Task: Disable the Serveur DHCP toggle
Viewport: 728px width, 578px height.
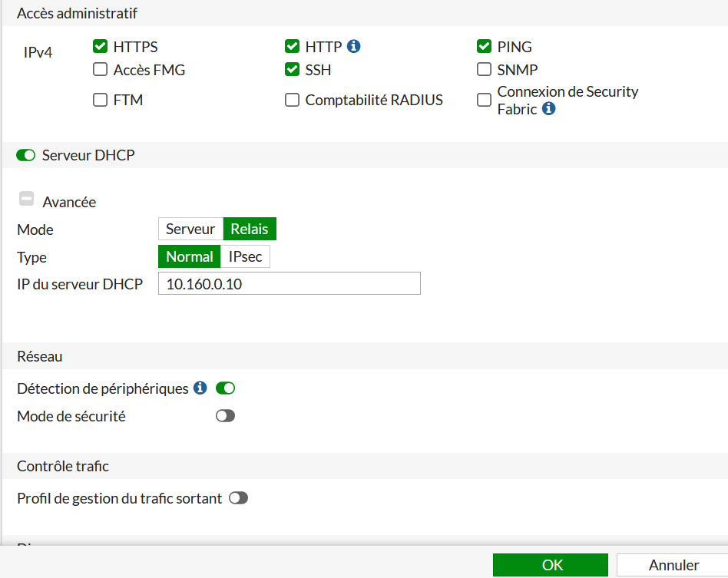Action: point(26,155)
